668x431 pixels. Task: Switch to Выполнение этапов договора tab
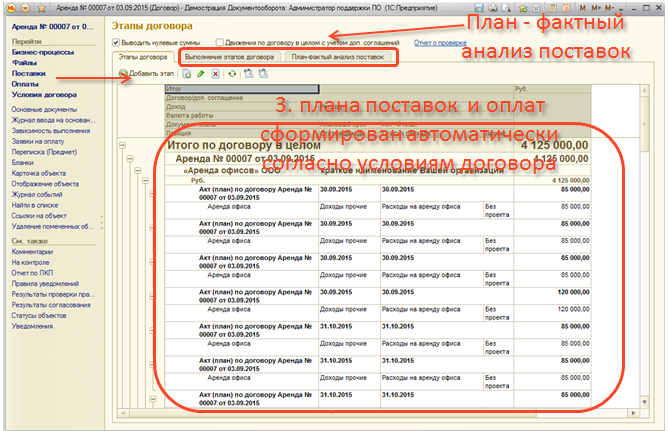coord(231,59)
